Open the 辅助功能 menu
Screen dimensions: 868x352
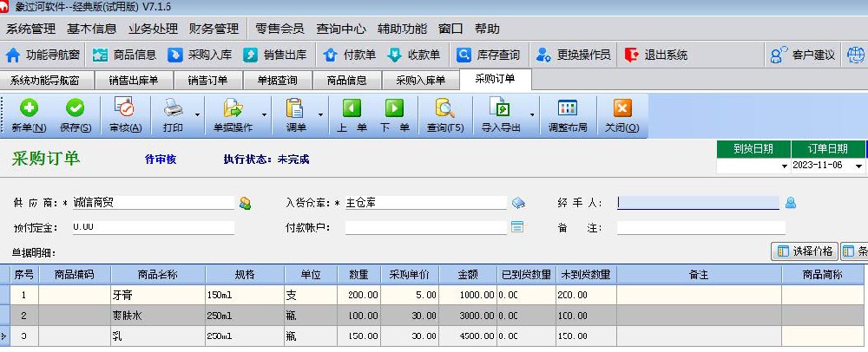402,29
